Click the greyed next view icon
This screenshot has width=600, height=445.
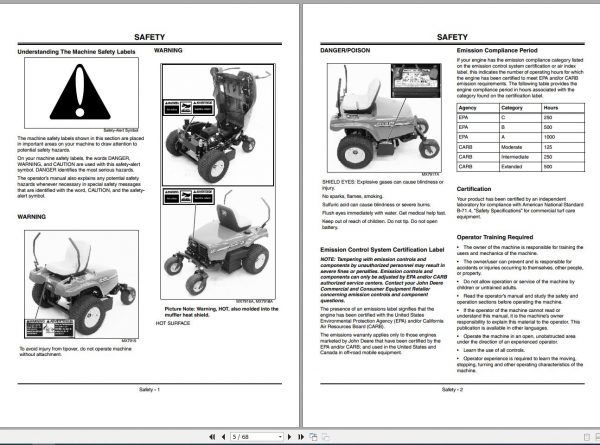tap(325, 437)
